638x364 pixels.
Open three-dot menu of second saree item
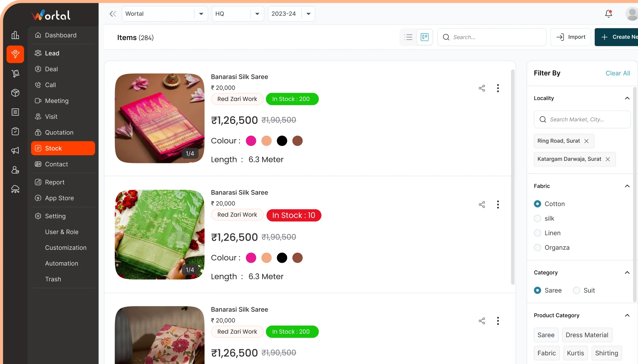tap(498, 205)
